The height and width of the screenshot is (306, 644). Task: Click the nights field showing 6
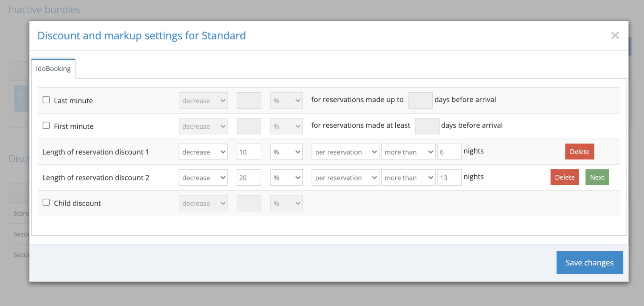click(449, 152)
